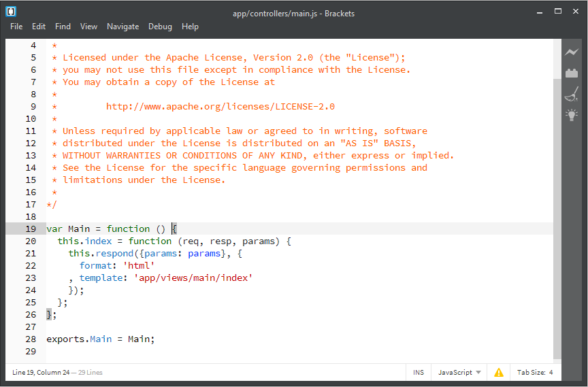The width and height of the screenshot is (588, 387).
Task: Open the JavaScript language mode dropdown
Action: (459, 373)
